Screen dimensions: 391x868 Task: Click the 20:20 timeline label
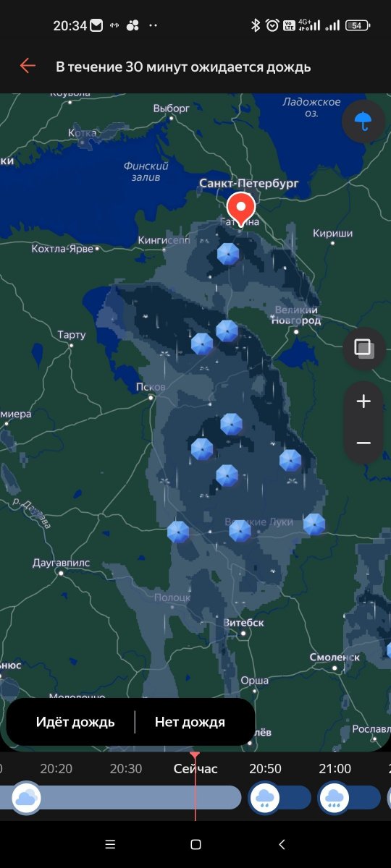pyautogui.click(x=56, y=769)
